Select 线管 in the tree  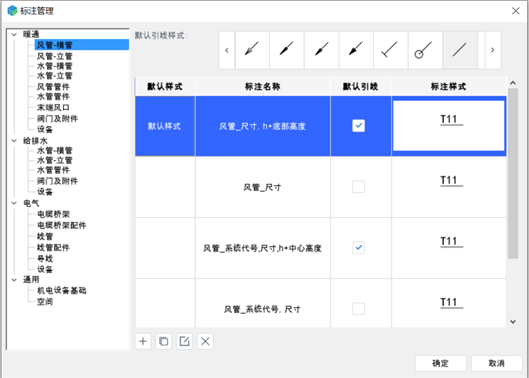pos(45,236)
